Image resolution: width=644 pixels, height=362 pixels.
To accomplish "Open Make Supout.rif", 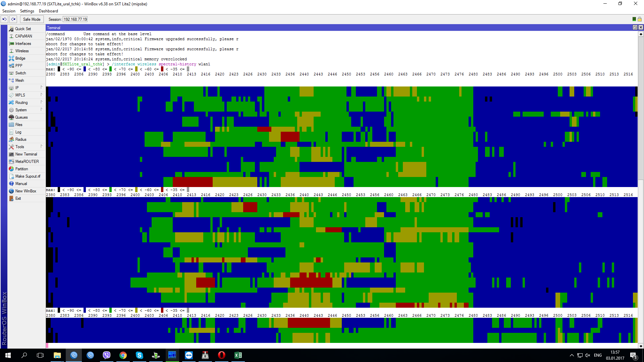I will (x=28, y=176).
